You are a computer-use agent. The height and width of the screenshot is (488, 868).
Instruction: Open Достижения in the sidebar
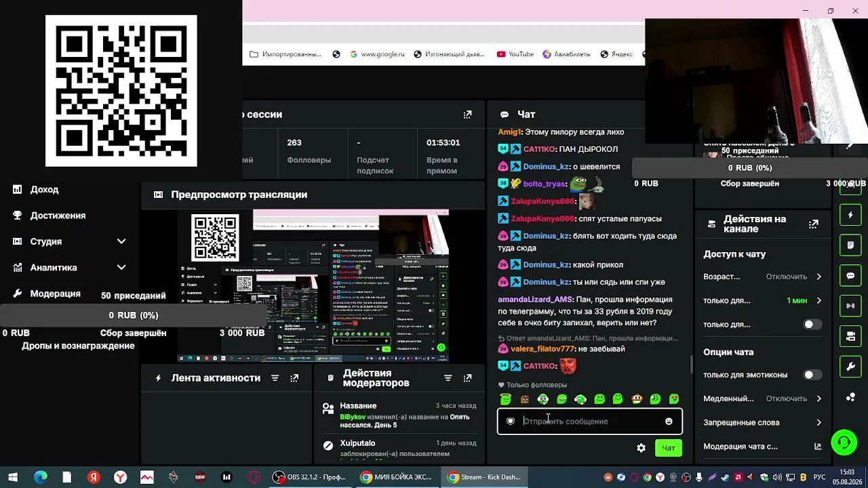(58, 216)
